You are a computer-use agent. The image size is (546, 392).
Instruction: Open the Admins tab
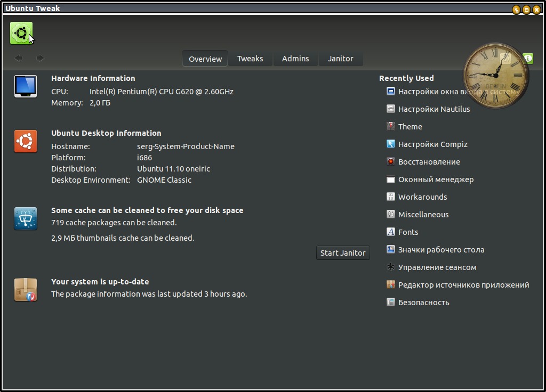coord(295,59)
